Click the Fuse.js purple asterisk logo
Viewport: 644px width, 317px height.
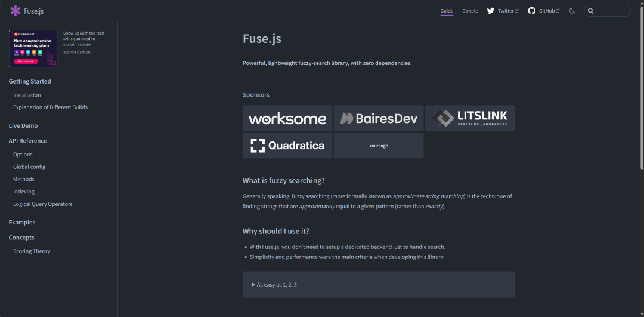coord(15,11)
